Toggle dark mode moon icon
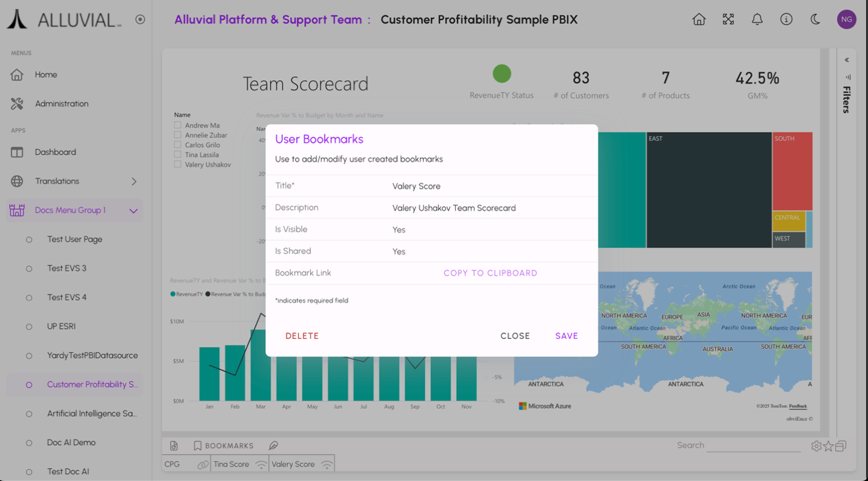This screenshot has width=868, height=481. [x=815, y=19]
